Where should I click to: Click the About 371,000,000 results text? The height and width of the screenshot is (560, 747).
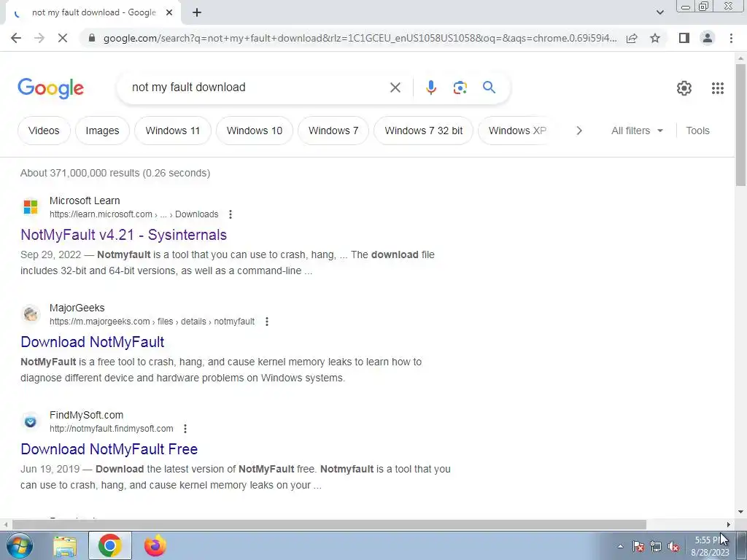click(x=115, y=173)
